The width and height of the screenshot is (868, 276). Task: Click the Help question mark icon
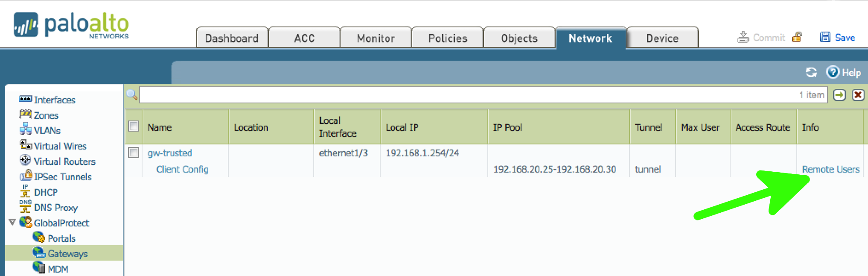[x=833, y=72]
